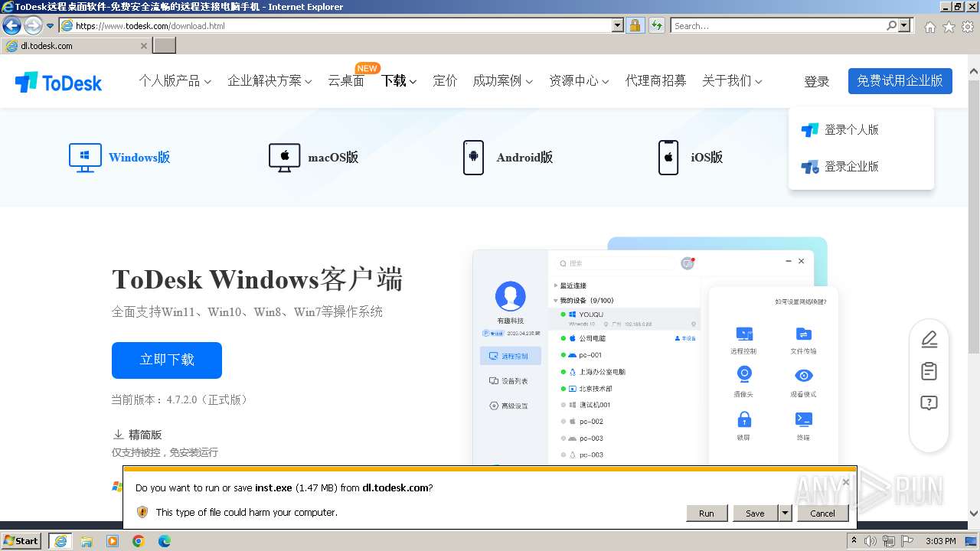Open IE Home icon
The image size is (980, 551).
(x=929, y=27)
